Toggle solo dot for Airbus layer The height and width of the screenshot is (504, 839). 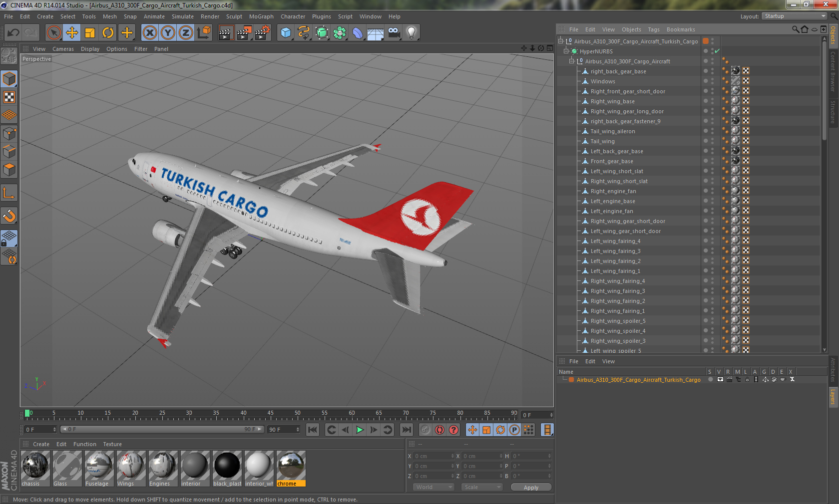tap(711, 380)
